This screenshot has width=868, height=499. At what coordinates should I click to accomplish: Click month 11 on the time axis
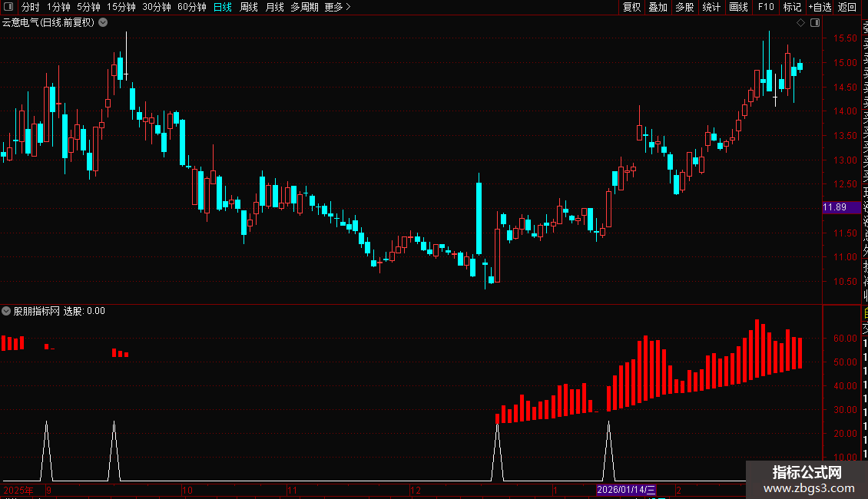293,490
